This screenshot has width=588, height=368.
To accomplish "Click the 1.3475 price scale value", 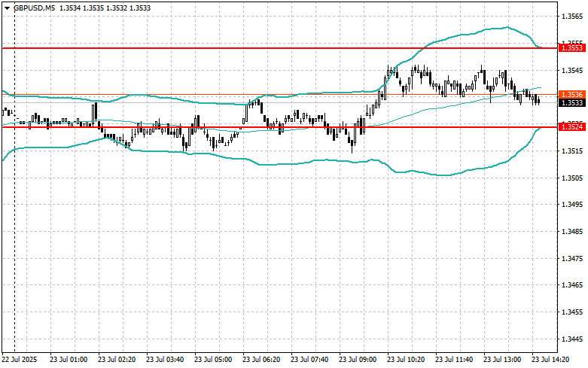I will point(572,259).
